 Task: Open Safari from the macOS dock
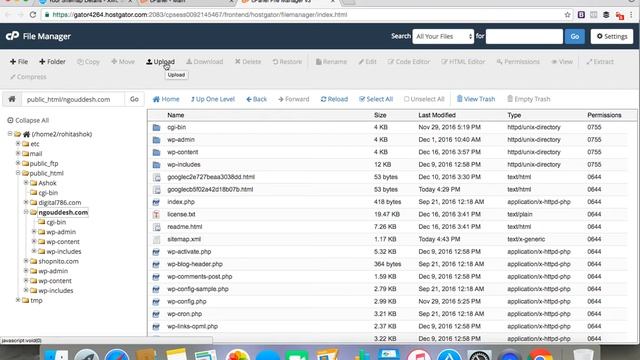(x=117, y=354)
